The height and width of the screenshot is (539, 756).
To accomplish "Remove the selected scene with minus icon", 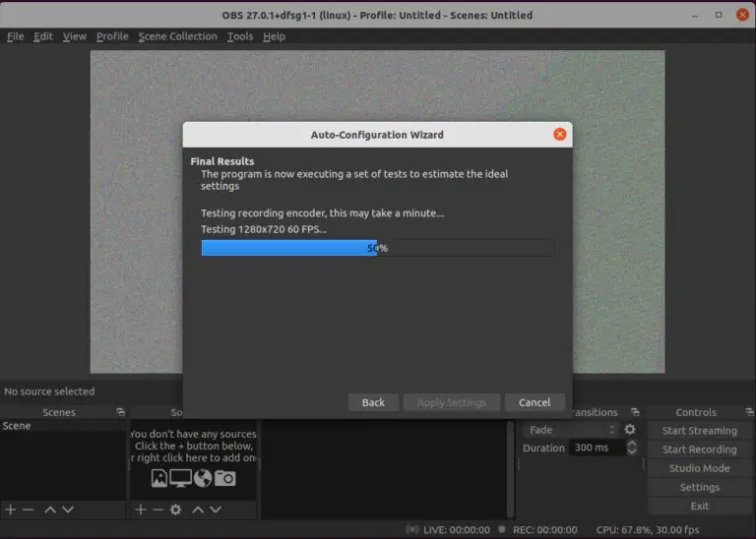I will tap(28, 509).
